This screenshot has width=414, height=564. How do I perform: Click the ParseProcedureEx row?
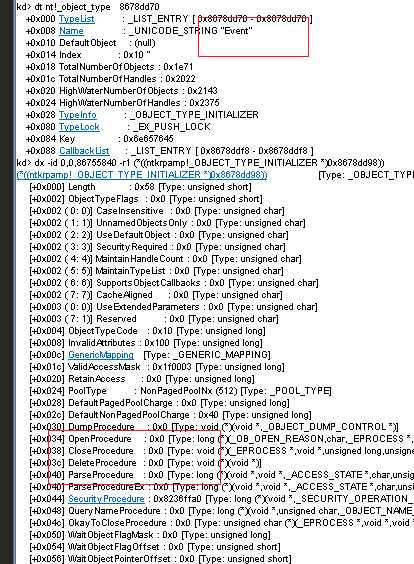tap(221, 487)
